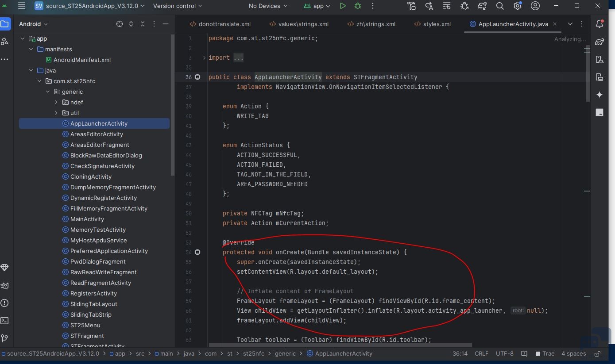
Task: Click UTF-8 encoding in status bar
Action: click(505, 353)
